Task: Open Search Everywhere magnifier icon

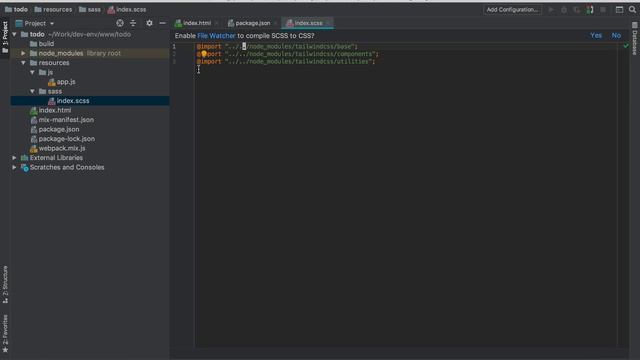Action: click(x=632, y=9)
